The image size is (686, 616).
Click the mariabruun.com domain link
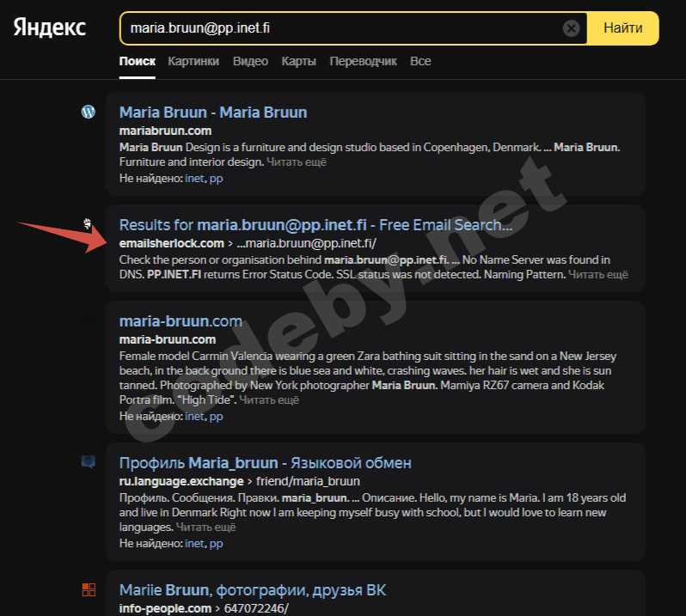point(165,131)
